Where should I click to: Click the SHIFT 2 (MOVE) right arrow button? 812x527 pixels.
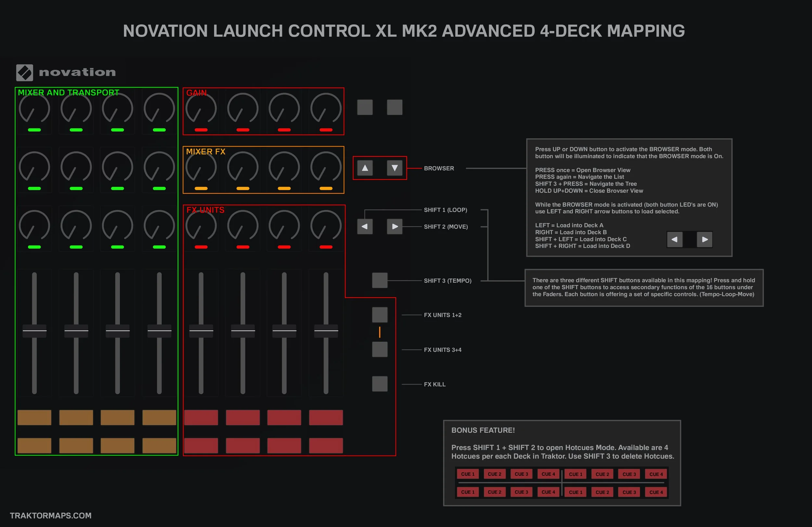click(394, 227)
